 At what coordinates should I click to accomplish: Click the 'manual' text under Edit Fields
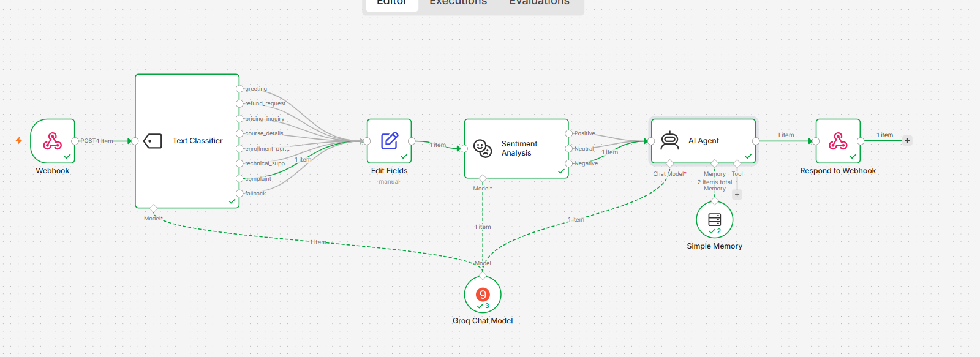389,182
